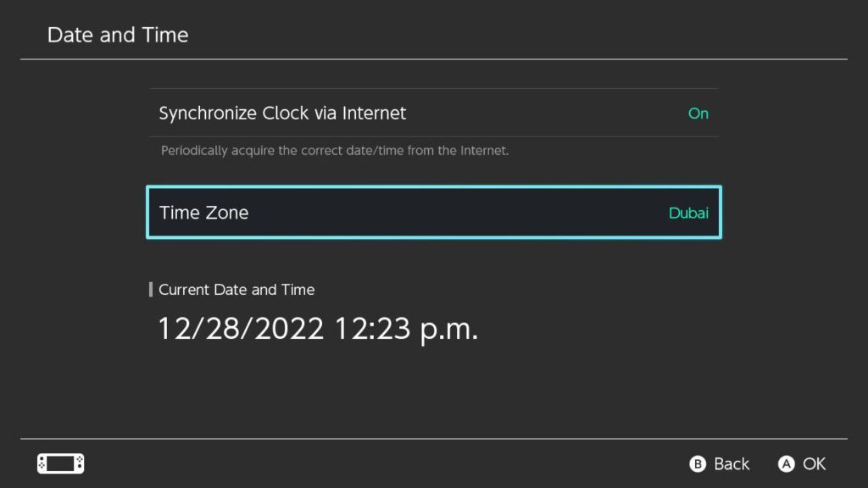Click the vertical bar beside Current Date and Time
The height and width of the screenshot is (488, 868).
coord(151,289)
